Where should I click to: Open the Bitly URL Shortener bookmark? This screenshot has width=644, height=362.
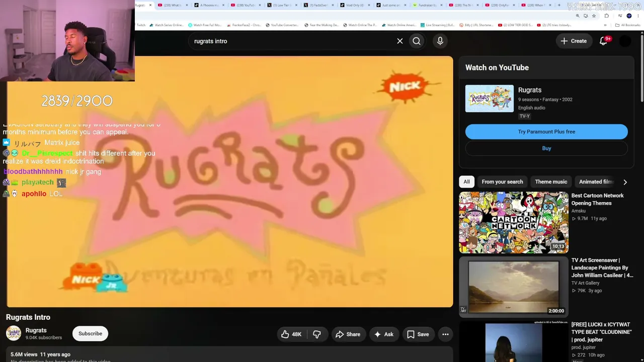click(476, 25)
